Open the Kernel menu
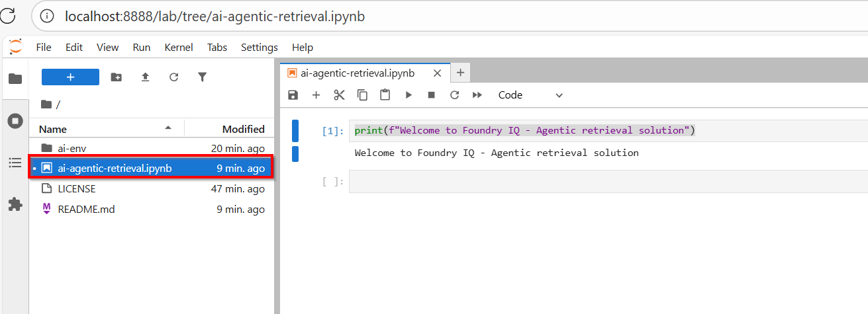The width and height of the screenshot is (868, 314). [179, 48]
